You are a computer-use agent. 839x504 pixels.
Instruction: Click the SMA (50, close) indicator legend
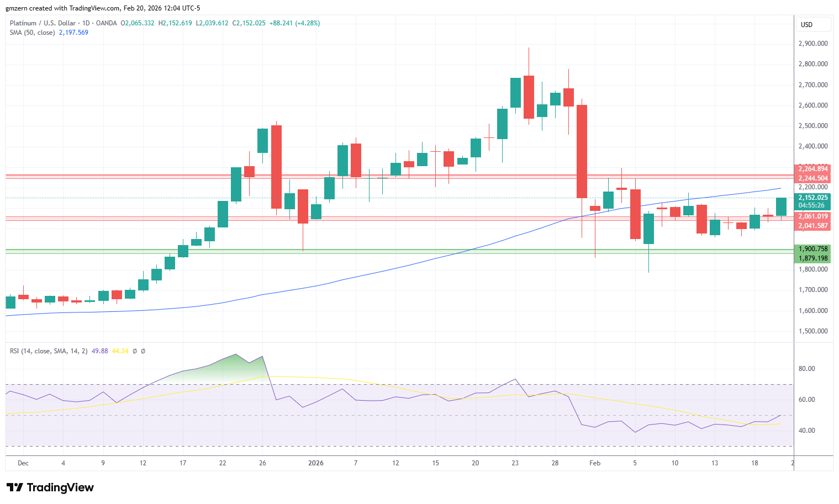pyautogui.click(x=33, y=33)
